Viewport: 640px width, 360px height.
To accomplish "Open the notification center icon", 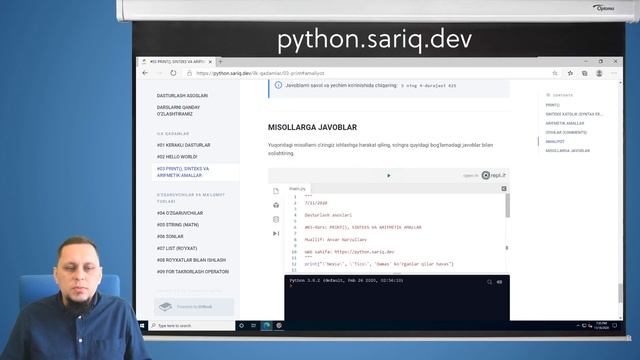I will pyautogui.click(x=615, y=326).
